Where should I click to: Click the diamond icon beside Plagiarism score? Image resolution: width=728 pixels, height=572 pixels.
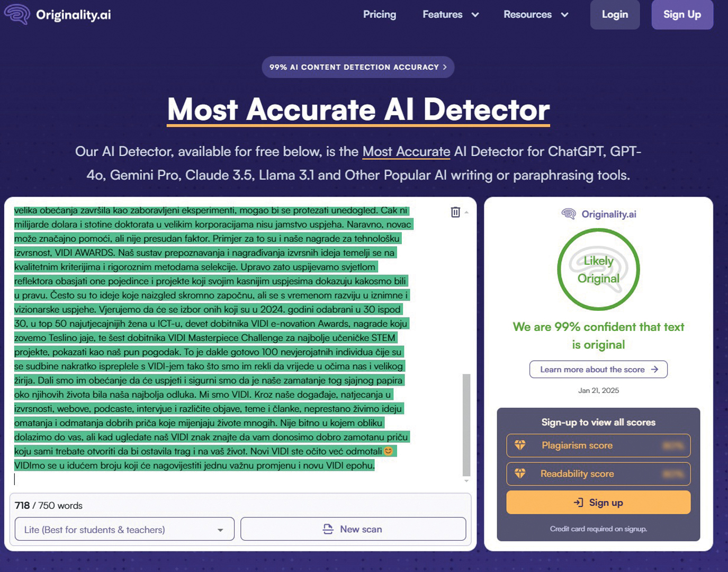[520, 445]
